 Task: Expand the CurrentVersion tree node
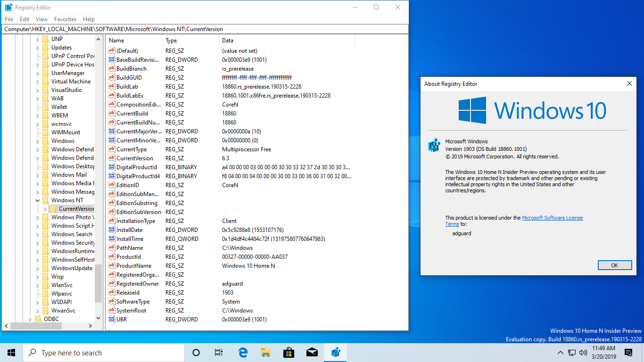click(45, 209)
